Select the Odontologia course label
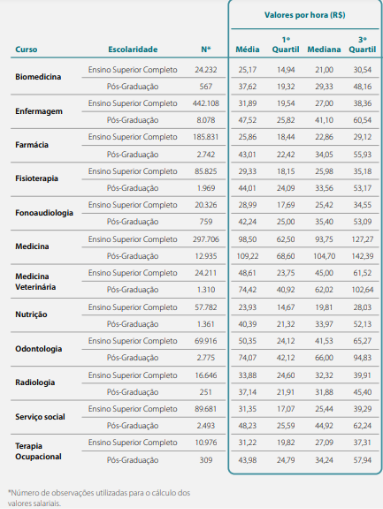The height and width of the screenshot is (509, 383). [38, 349]
